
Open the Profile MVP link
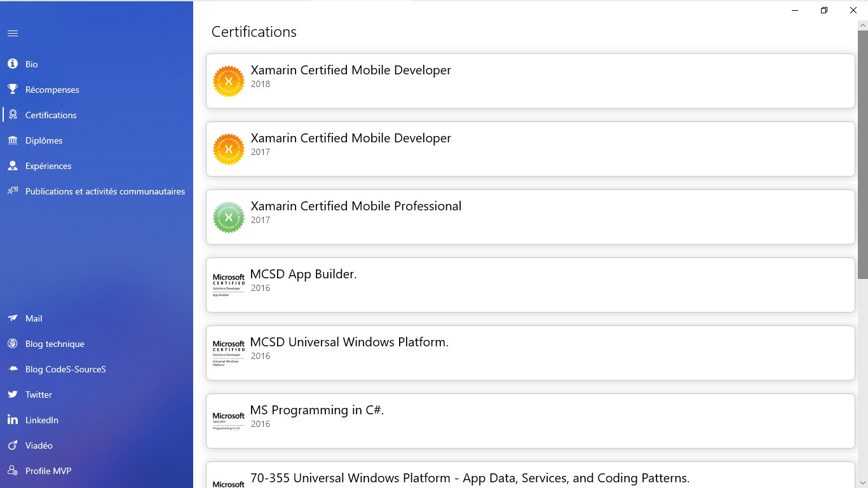(48, 471)
